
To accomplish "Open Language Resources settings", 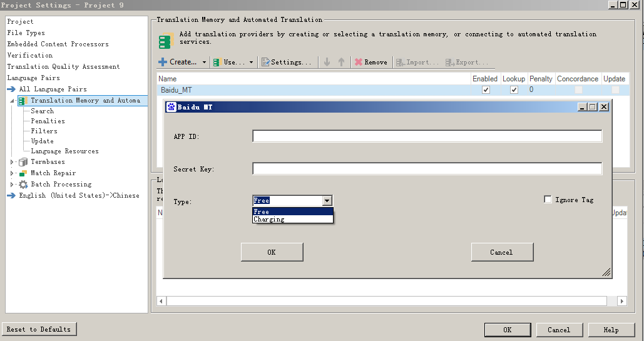I will (x=65, y=151).
